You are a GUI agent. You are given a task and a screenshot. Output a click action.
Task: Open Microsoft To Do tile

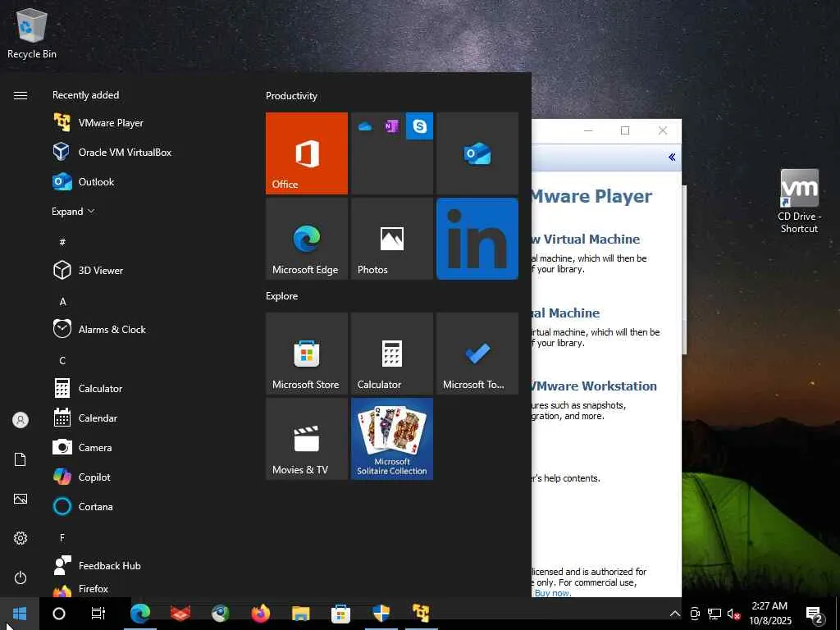[x=477, y=354]
